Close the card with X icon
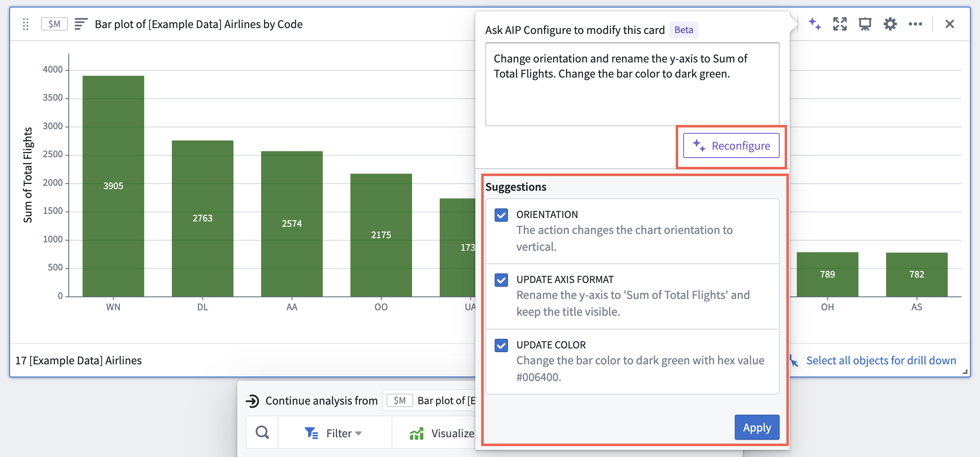 click(x=950, y=24)
